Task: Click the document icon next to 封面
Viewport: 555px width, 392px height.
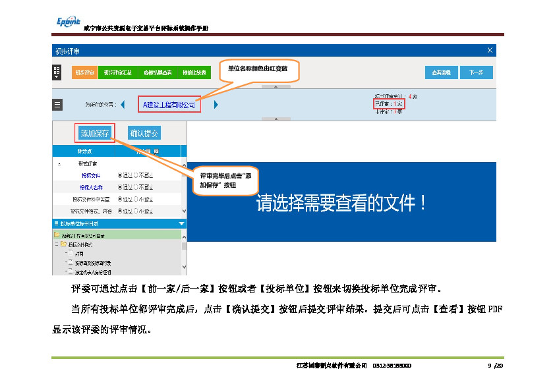Action: coord(71,253)
